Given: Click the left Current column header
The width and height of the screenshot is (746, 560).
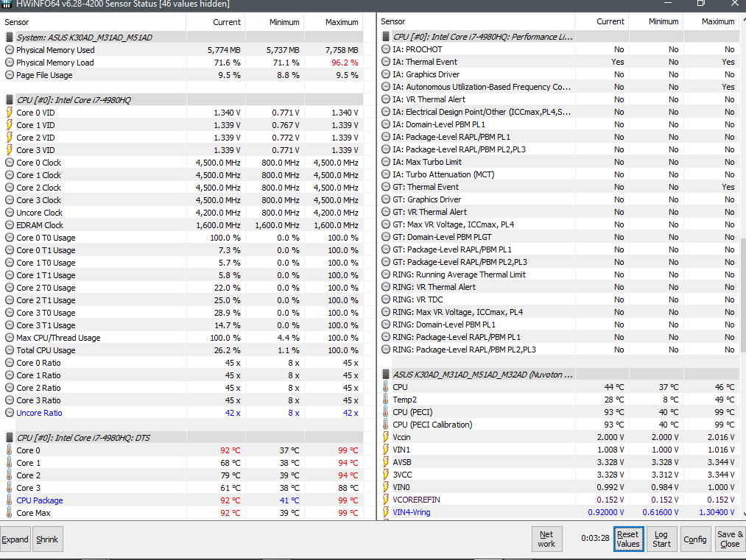Looking at the screenshot, I should coord(216,22).
